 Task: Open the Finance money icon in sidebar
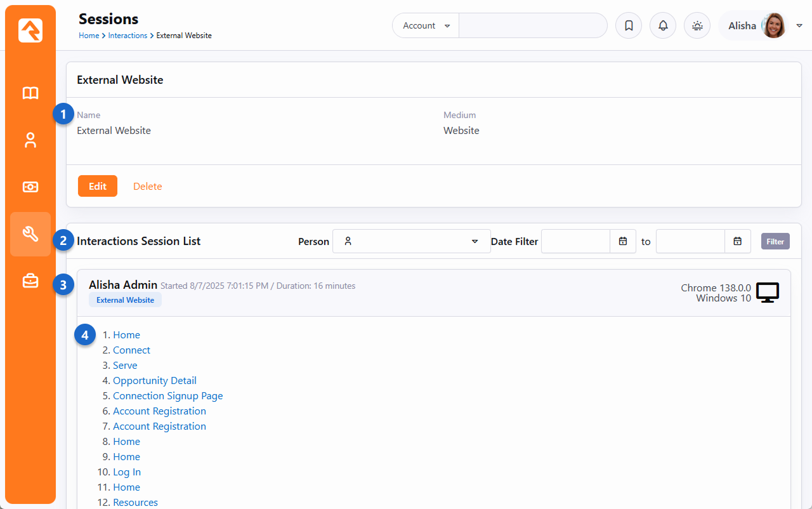[30, 187]
